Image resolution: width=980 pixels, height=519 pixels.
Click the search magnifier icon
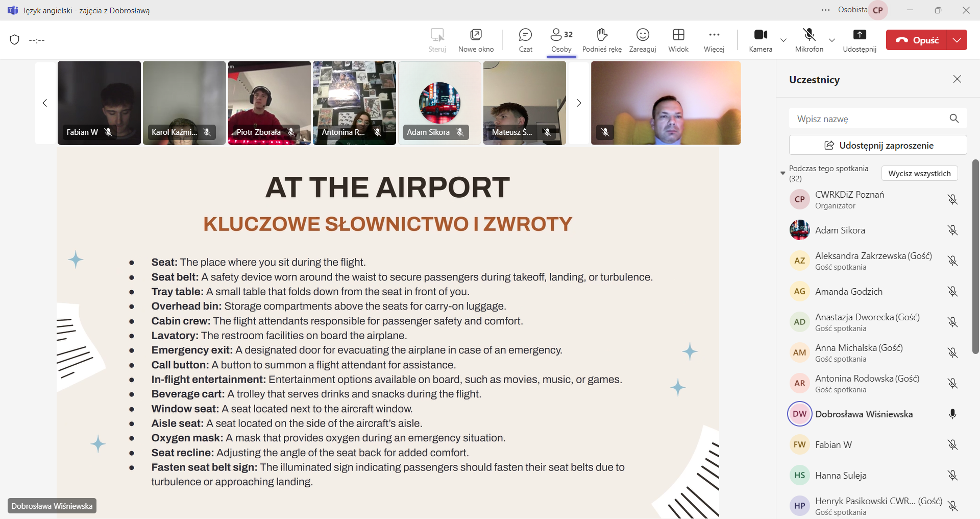point(954,119)
